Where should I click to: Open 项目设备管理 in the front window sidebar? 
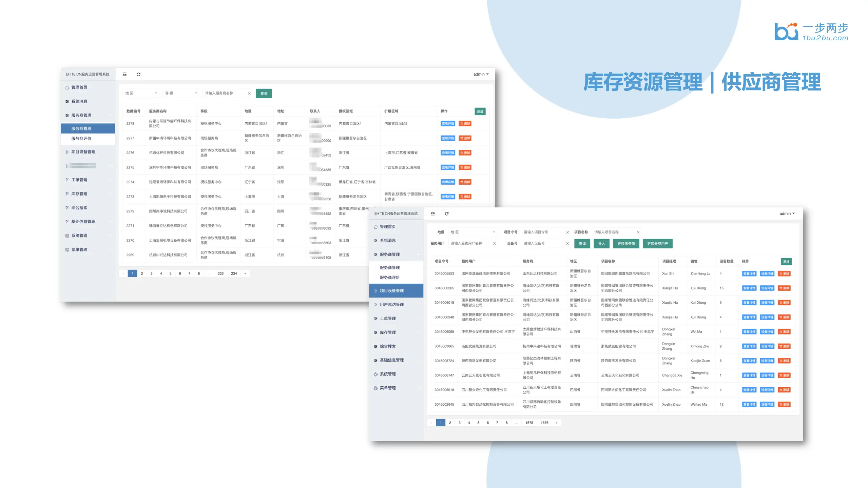point(391,291)
